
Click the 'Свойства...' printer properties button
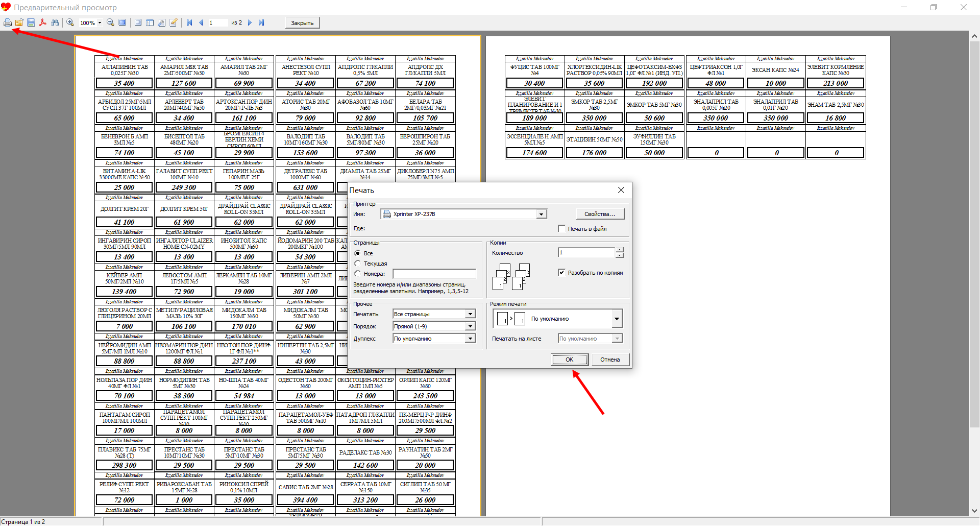[600, 214]
